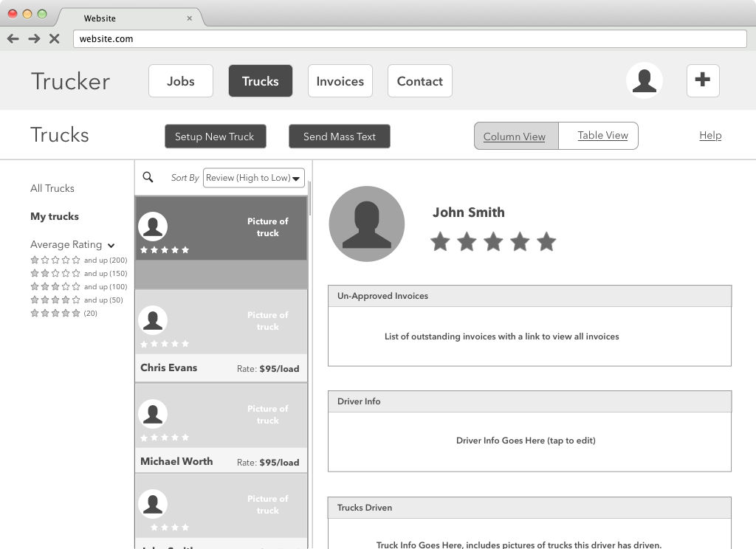Viewport: 756px width, 549px height.
Task: Click stars on the highlighted top truck card
Action: 165,249
